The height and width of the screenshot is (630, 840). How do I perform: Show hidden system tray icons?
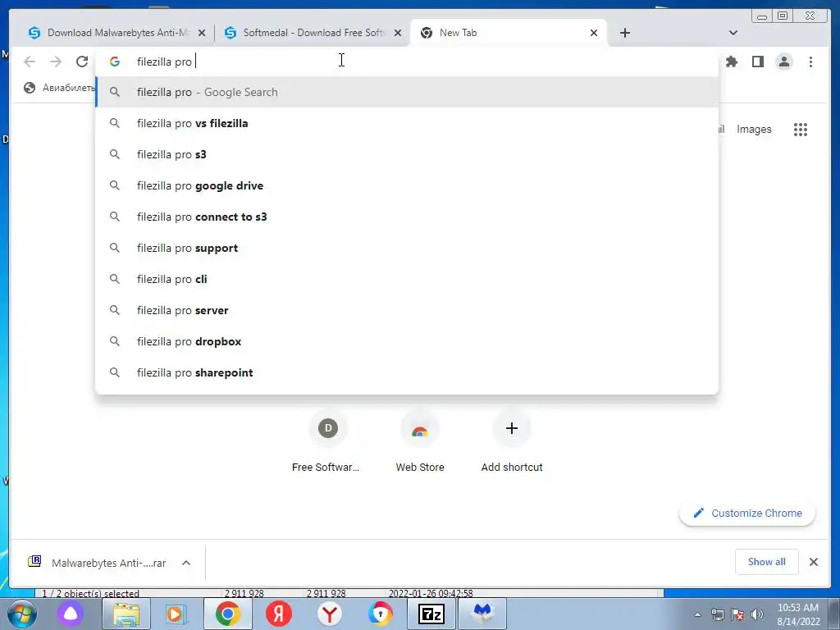(697, 614)
